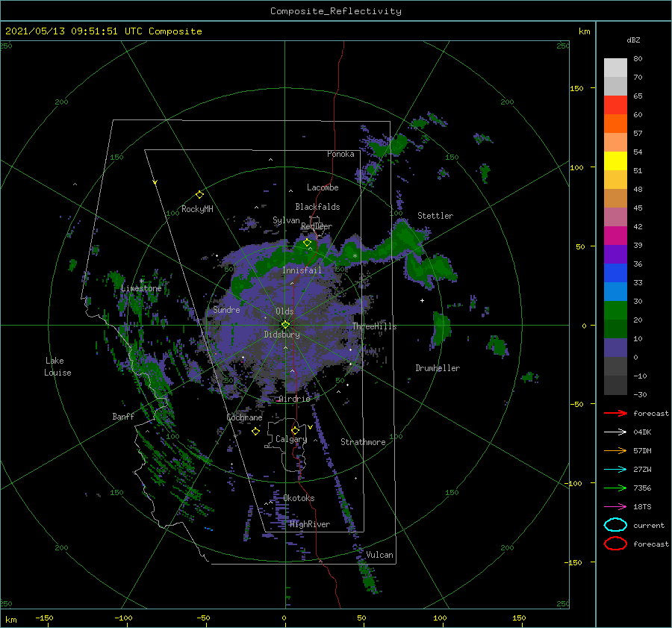Screen dimensions: 672x628
Task: Click the Blackfalds city label
Action: point(317,207)
